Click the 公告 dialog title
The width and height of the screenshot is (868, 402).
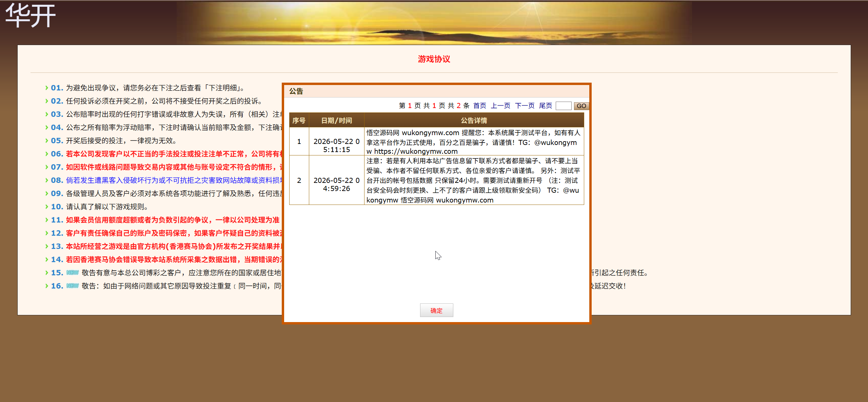(x=296, y=91)
